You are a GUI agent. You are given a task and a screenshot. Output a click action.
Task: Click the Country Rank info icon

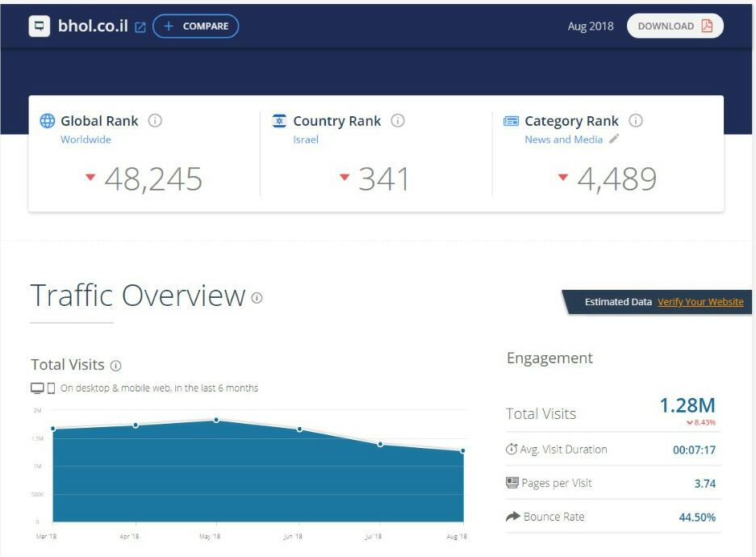(398, 120)
